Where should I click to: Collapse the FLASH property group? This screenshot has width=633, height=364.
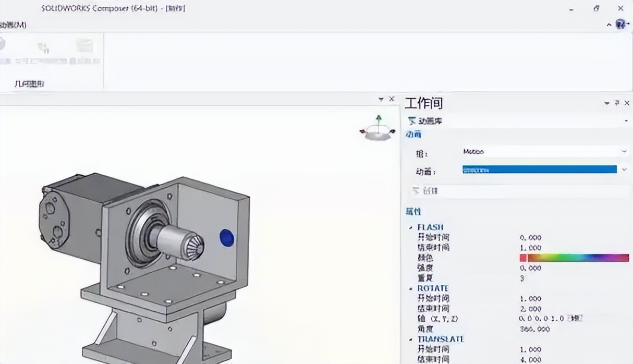point(411,228)
